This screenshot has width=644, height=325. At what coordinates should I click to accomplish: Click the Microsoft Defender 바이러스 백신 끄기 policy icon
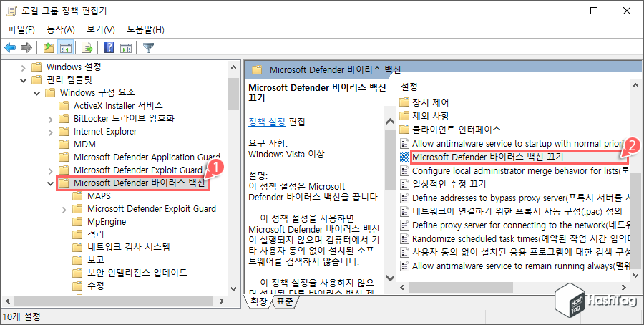pyautogui.click(x=405, y=157)
